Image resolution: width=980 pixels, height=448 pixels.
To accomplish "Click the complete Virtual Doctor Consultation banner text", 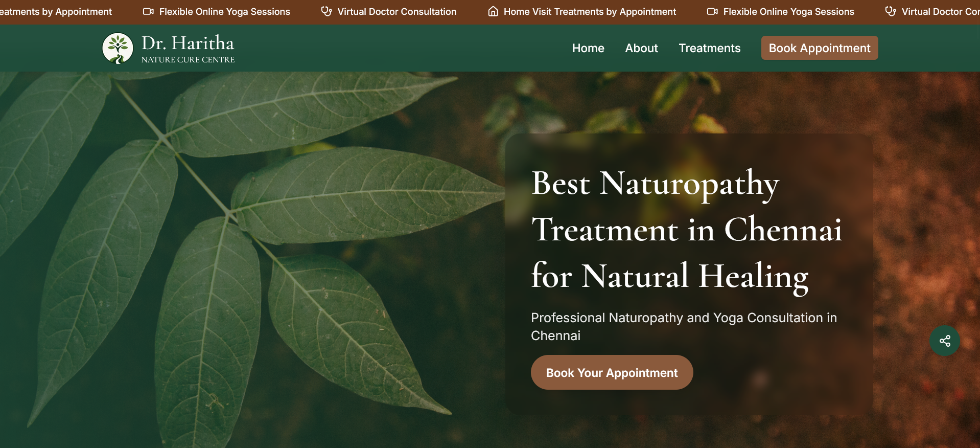I will coord(397,11).
